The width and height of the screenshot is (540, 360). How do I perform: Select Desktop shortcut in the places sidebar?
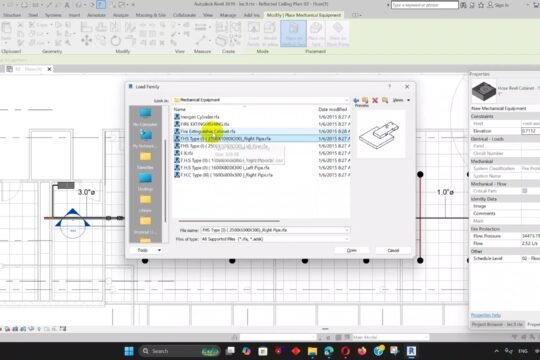coord(145,182)
